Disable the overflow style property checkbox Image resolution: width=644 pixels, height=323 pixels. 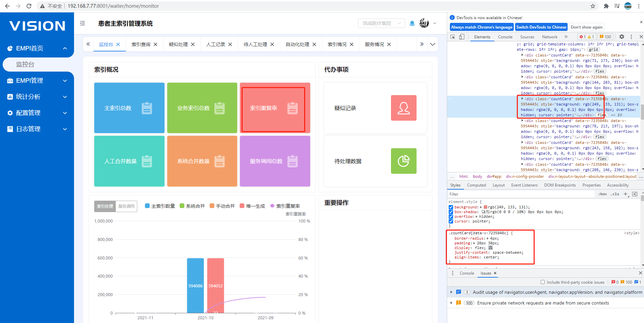pyautogui.click(x=451, y=216)
